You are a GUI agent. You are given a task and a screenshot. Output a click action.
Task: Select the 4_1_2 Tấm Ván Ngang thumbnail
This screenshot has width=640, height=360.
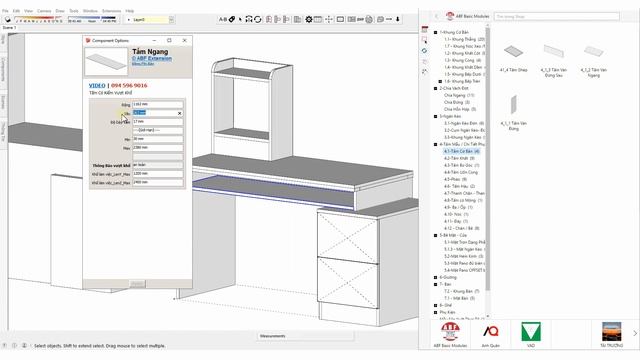[x=593, y=60]
